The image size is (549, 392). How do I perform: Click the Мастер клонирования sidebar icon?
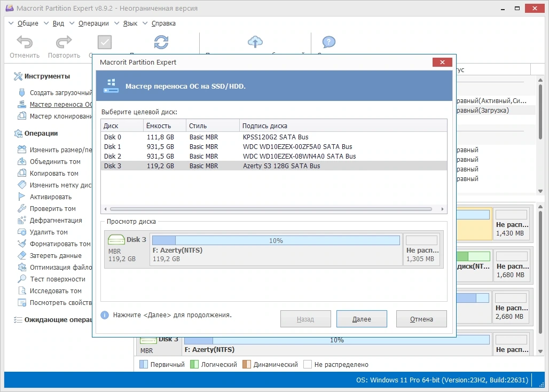[22, 116]
